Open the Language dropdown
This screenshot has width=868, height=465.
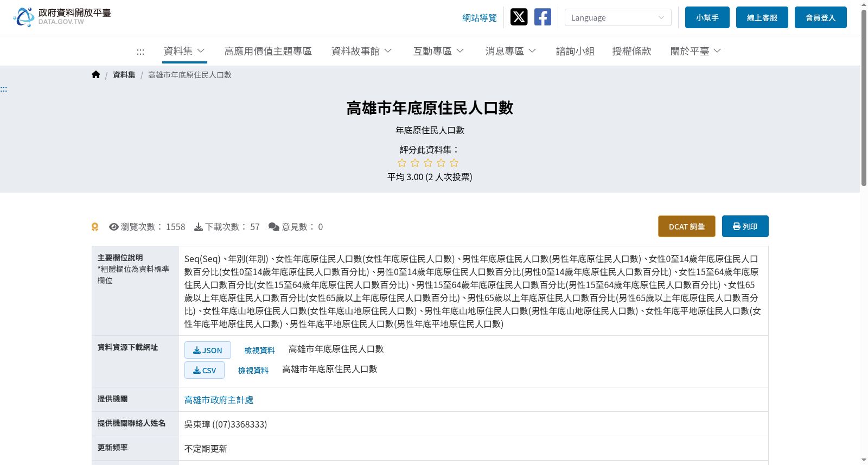[618, 17]
